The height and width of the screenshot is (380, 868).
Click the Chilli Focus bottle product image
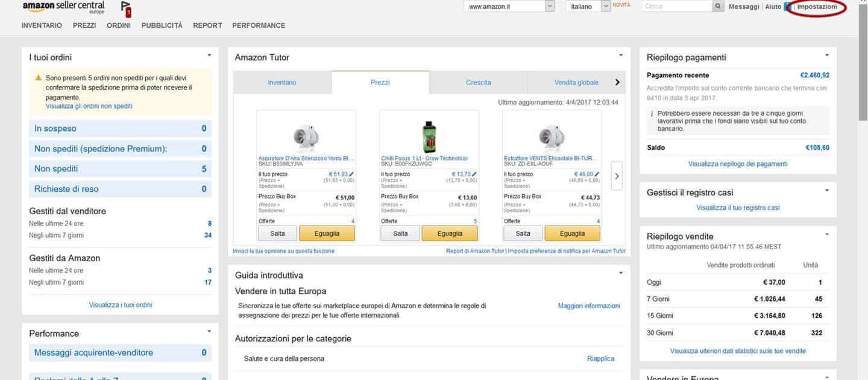(x=429, y=136)
